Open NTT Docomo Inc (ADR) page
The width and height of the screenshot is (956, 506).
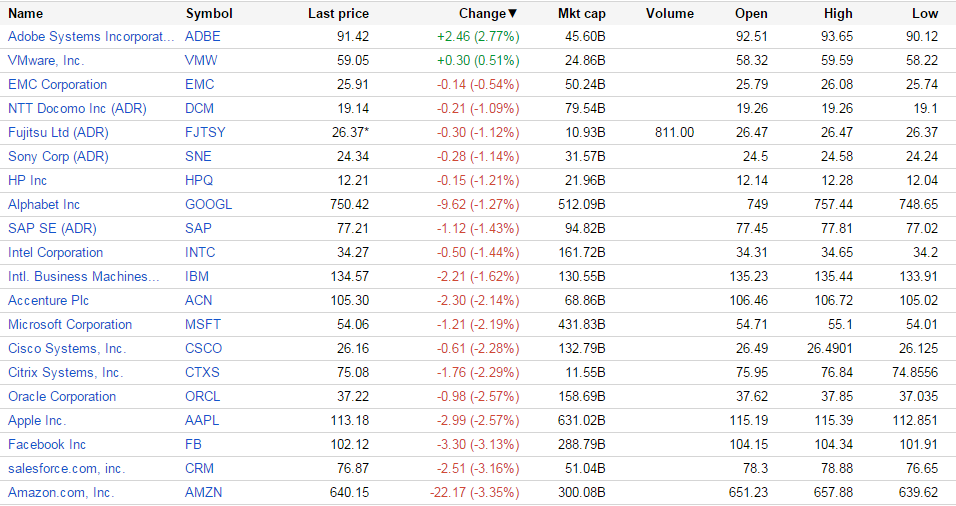click(68, 108)
